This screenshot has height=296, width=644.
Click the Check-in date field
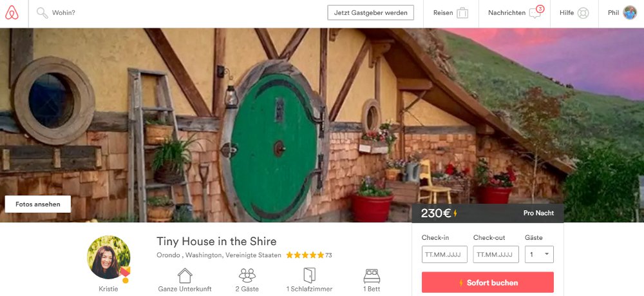[x=444, y=255]
